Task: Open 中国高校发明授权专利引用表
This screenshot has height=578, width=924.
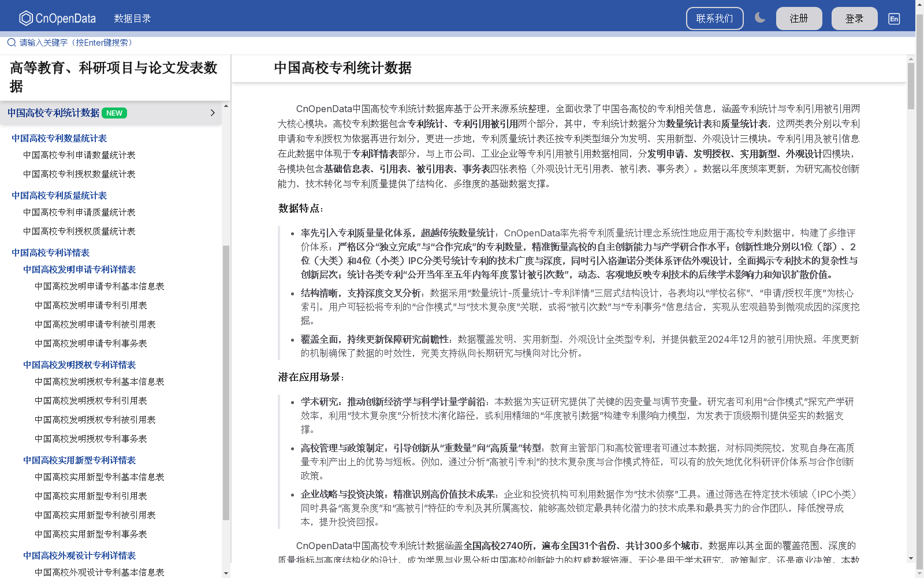Action: pos(91,401)
